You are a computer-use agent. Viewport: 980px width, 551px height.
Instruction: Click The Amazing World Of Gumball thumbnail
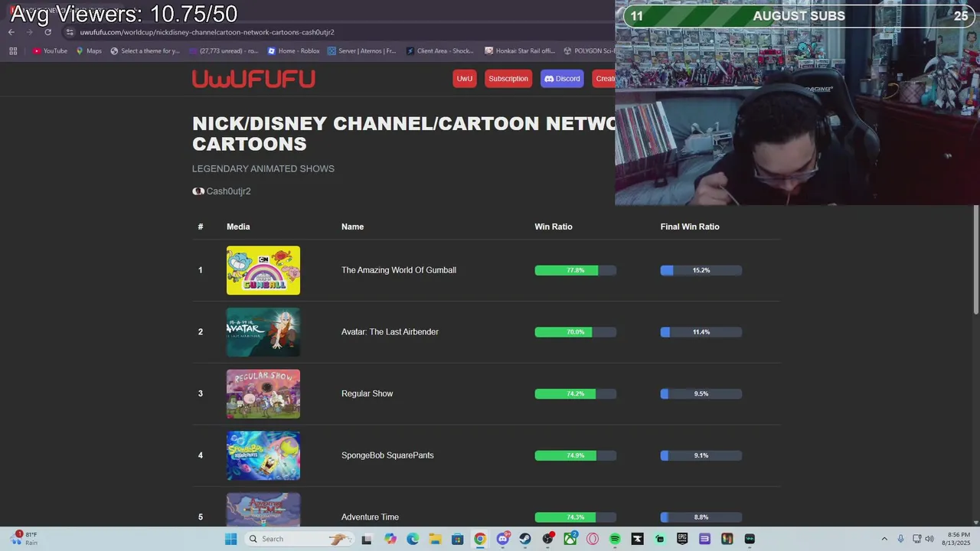point(263,270)
